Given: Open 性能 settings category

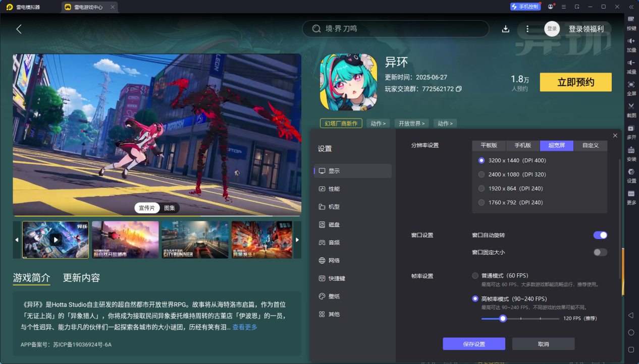Looking at the screenshot, I should point(353,189).
